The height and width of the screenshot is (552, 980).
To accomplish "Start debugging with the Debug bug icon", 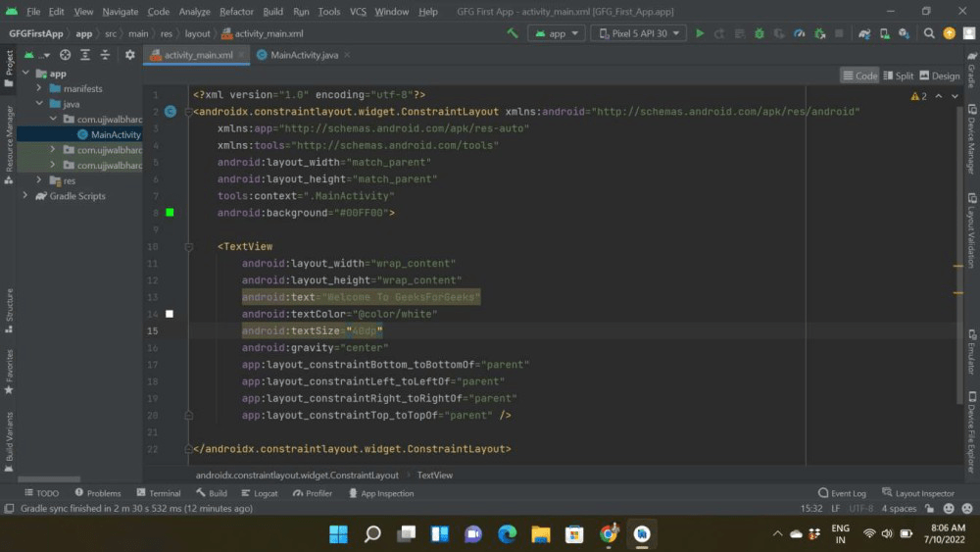I will (759, 33).
